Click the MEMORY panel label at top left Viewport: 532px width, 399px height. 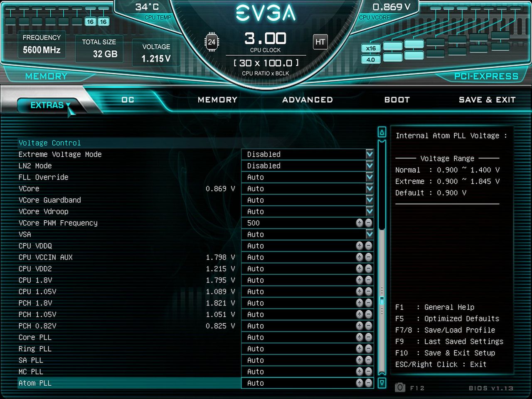click(46, 76)
